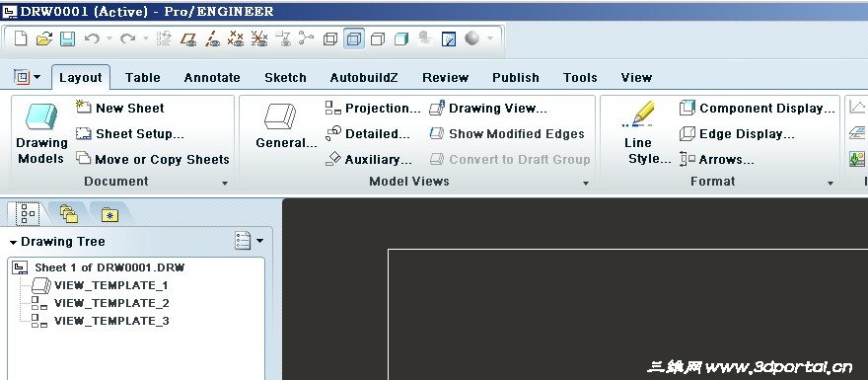Select the Drawing Tree navigator tab

28,213
